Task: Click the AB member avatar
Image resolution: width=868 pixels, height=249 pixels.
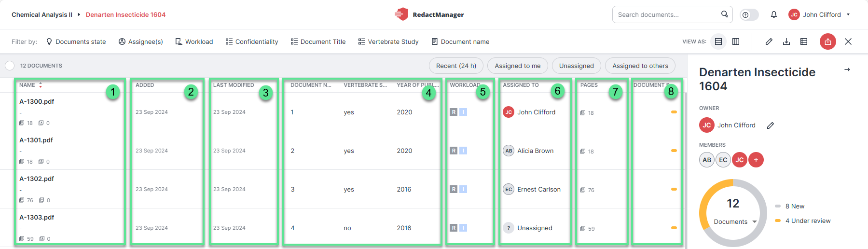Action: pyautogui.click(x=707, y=160)
